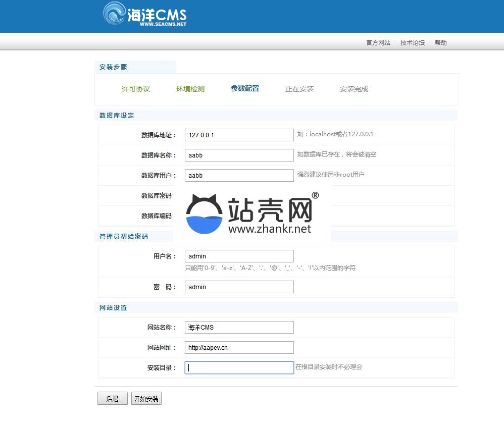Click the 数据库设定 section heading
Viewport: 504px width, 428px height.
[x=117, y=116]
